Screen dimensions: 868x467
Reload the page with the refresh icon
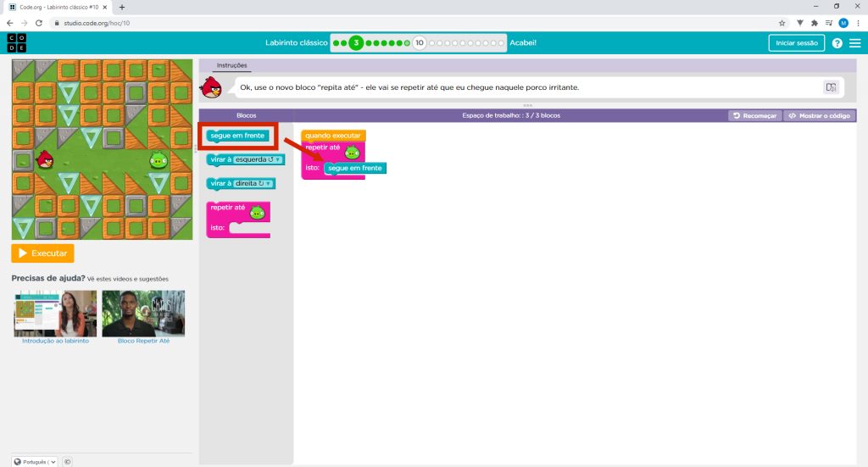[39, 23]
